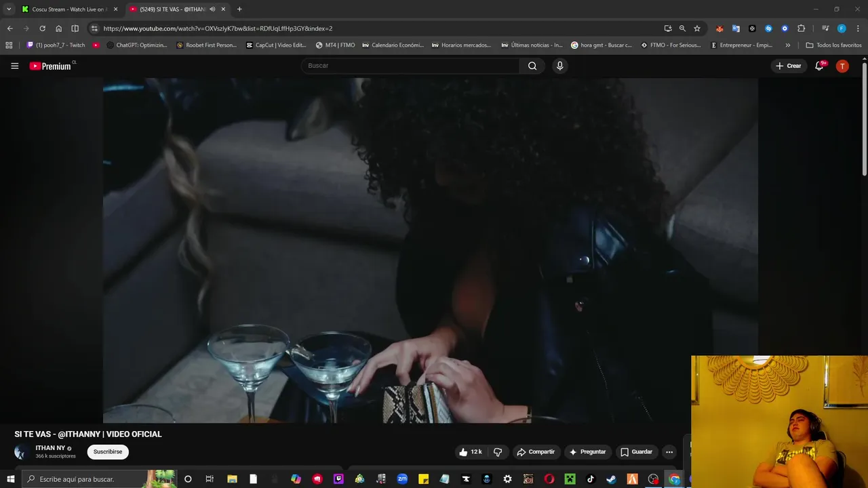Open Shazam extension icon
The image size is (868, 488).
click(768, 28)
